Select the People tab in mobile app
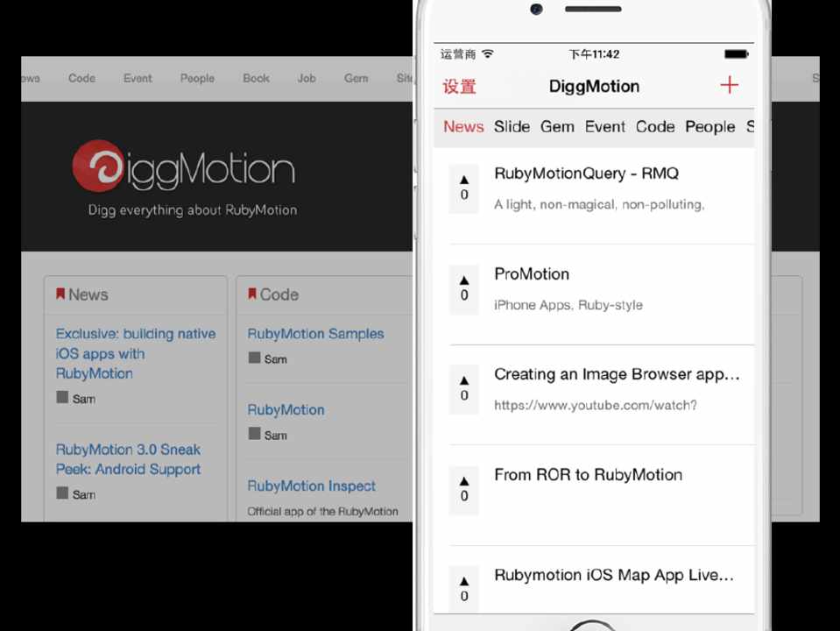This screenshot has width=840, height=631. (x=709, y=127)
